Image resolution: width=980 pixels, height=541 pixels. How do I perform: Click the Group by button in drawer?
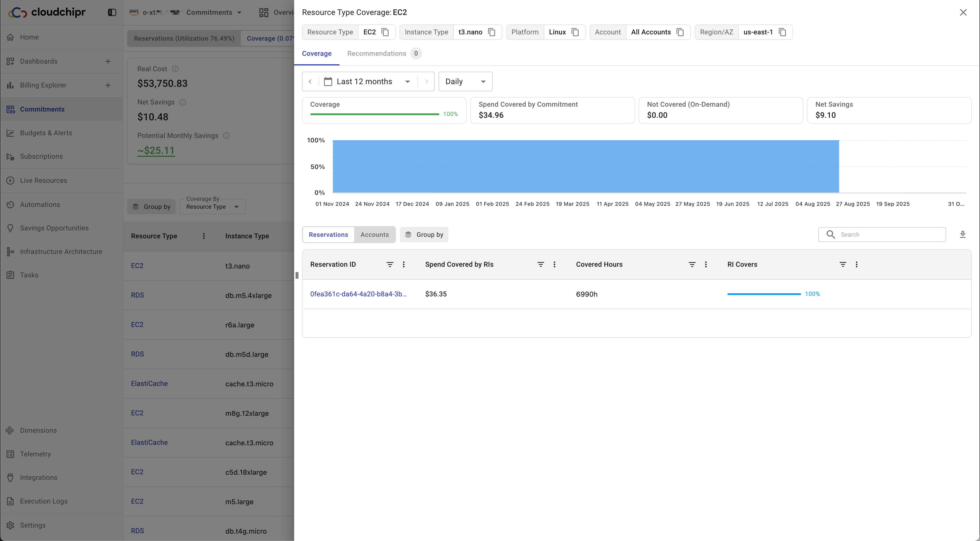(x=424, y=235)
